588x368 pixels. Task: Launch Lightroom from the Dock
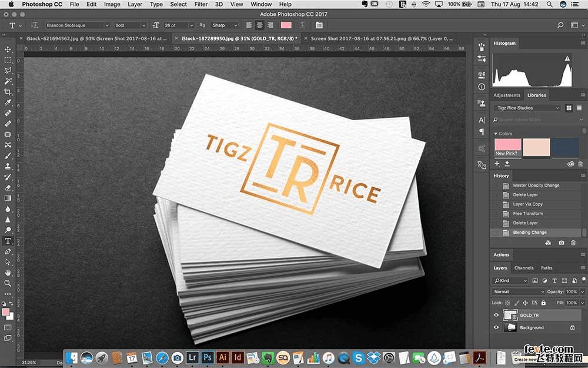[x=192, y=357]
